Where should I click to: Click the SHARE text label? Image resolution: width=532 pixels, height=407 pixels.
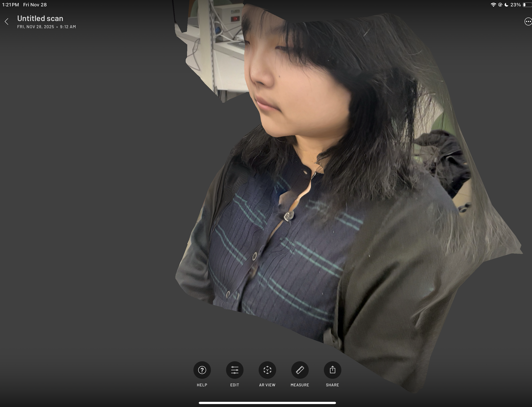[x=332, y=385]
